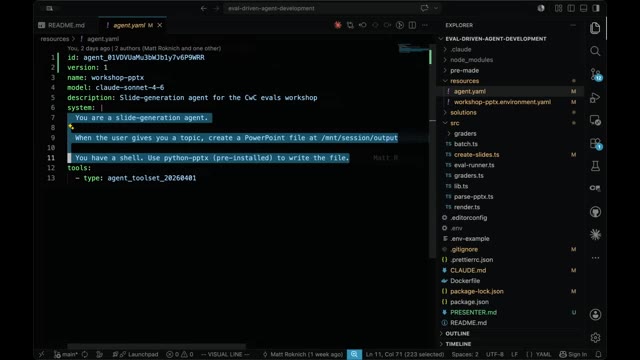This screenshot has width=640, height=360.
Task: Open Extensions view in activity bar
Action: click(596, 144)
